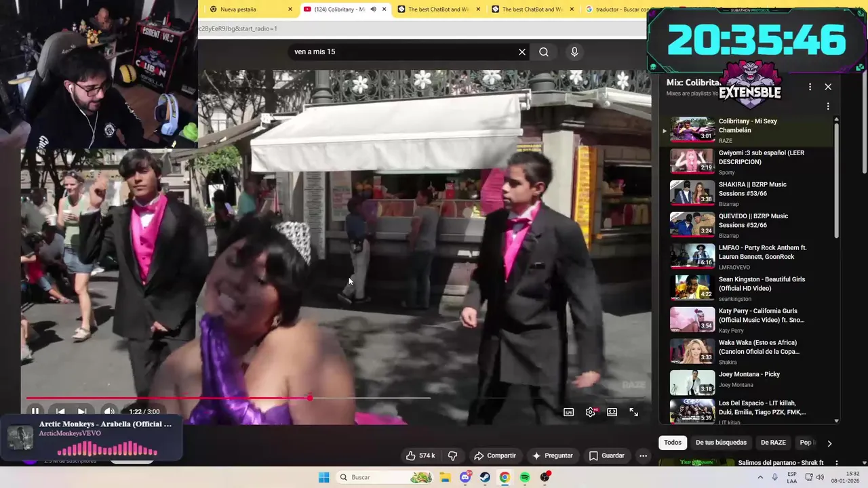This screenshot has width=868, height=488.
Task: Dislike the video with thumbs-down
Action: point(453,455)
